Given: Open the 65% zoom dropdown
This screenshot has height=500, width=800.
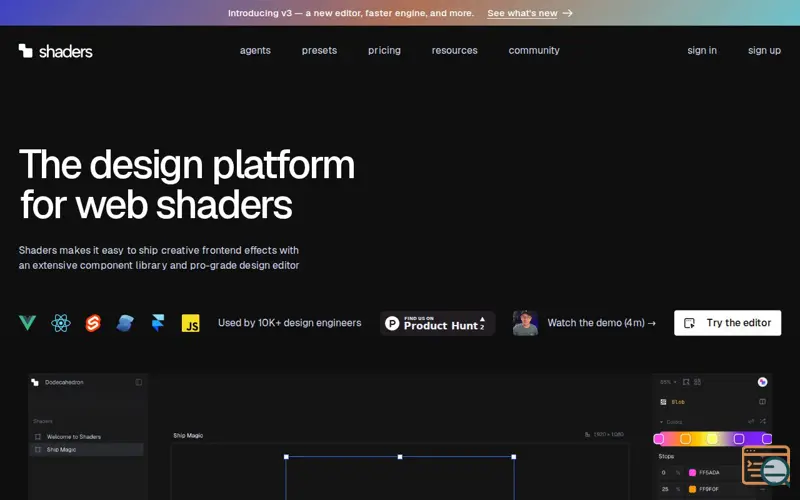Looking at the screenshot, I should point(668,382).
